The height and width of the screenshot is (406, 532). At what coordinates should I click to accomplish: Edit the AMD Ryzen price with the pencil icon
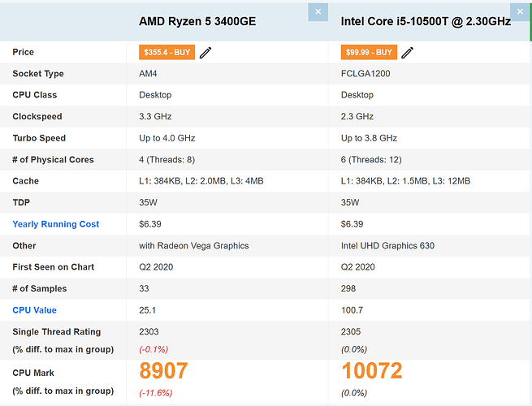(x=205, y=53)
